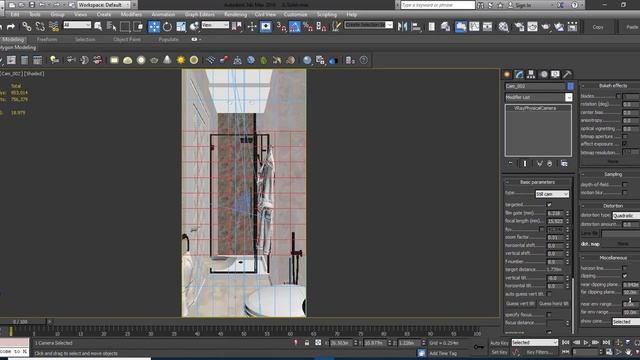Open the selection filter All dropdown
The image size is (640, 360).
[x=77, y=25]
